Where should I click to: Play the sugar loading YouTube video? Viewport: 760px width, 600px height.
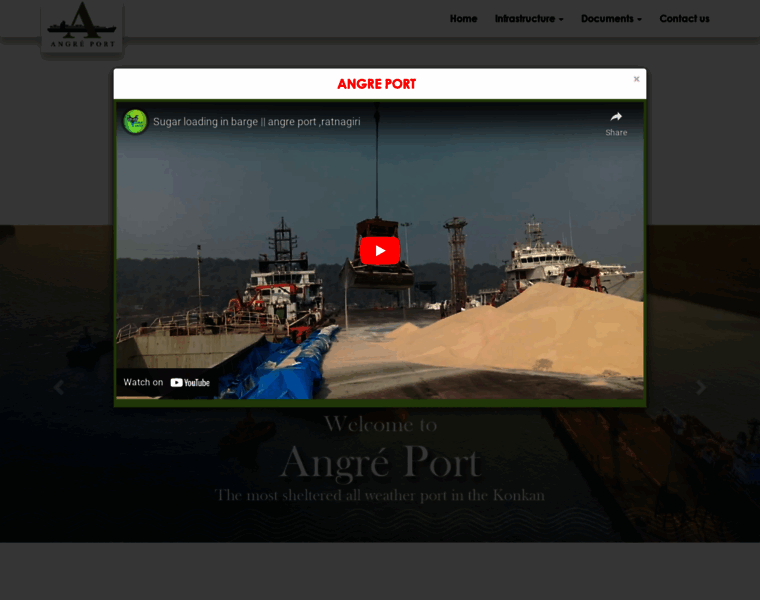380,251
